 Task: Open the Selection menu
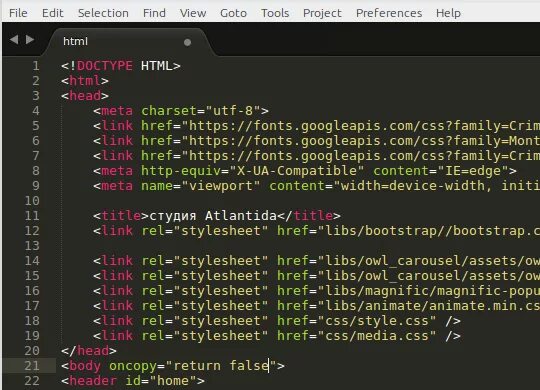pos(103,13)
